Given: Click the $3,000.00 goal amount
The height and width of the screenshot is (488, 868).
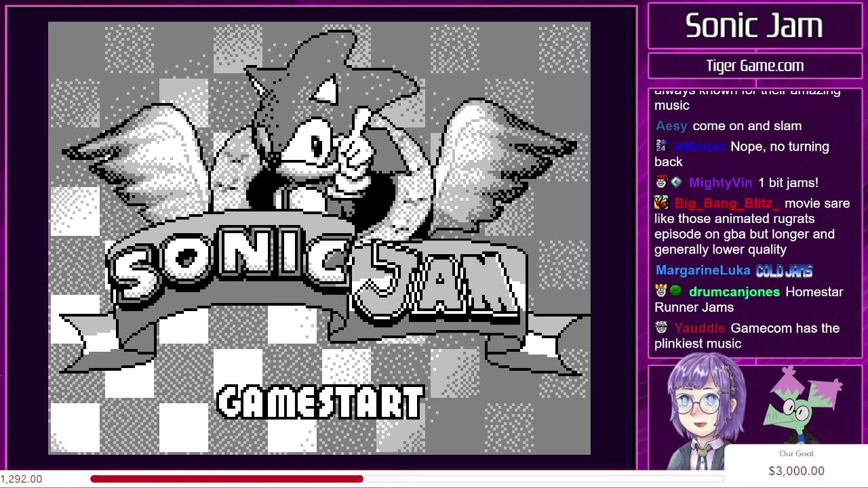Looking at the screenshot, I should tap(796, 471).
